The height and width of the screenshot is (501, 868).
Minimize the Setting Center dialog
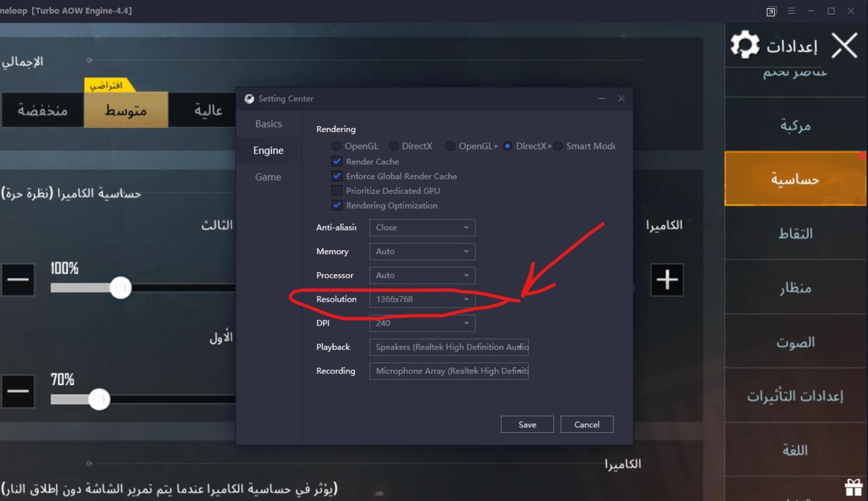[602, 99]
